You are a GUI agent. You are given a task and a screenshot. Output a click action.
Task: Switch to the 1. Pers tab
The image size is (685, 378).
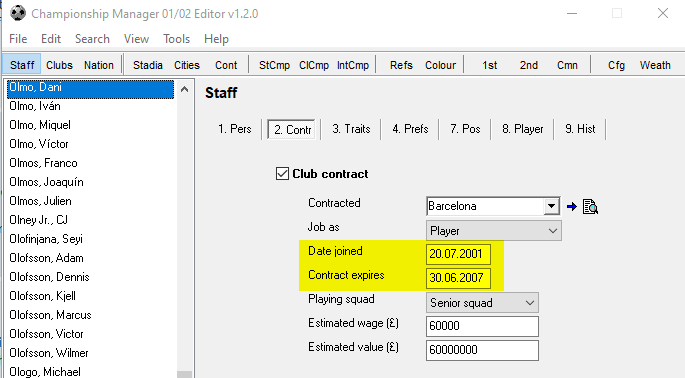pos(235,129)
